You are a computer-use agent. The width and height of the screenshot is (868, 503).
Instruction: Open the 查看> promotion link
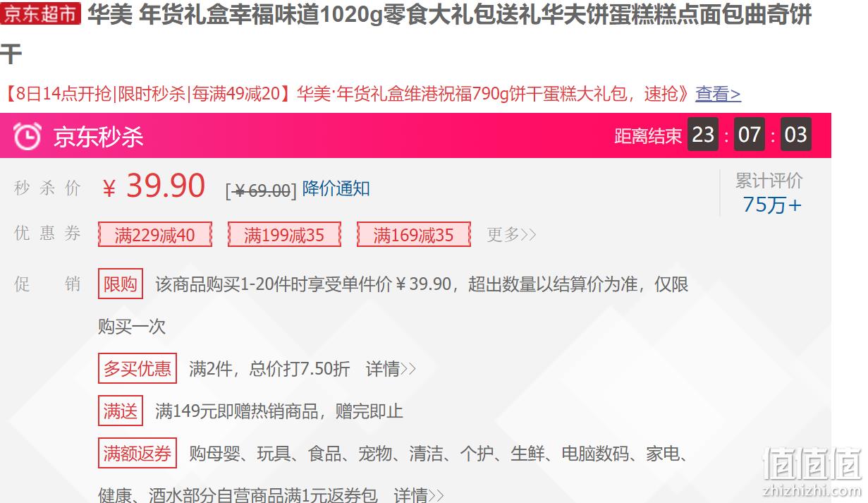pos(718,94)
